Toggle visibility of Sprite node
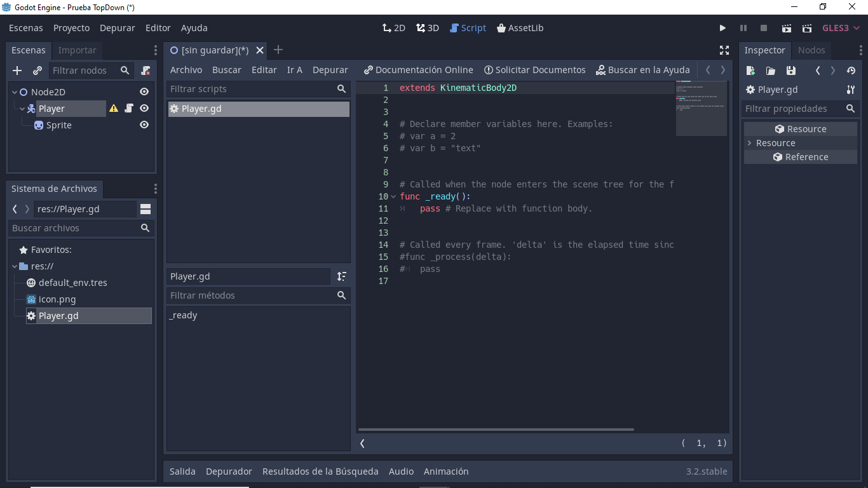The image size is (868, 488). (144, 125)
